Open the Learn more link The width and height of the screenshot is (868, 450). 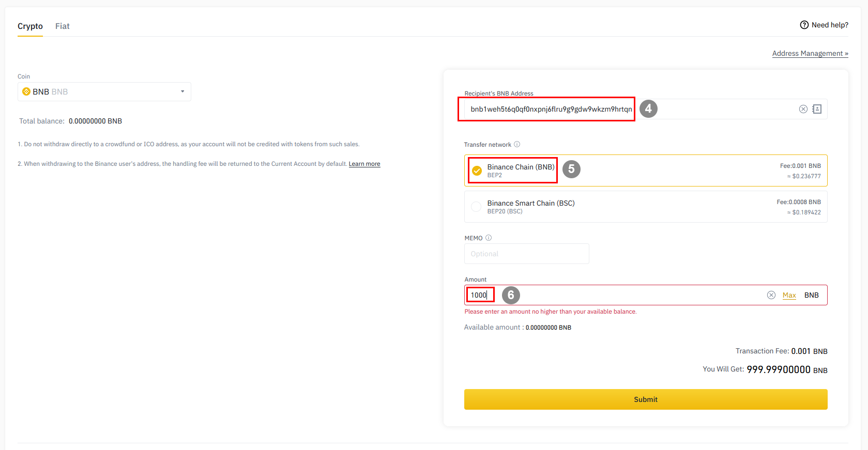364,164
